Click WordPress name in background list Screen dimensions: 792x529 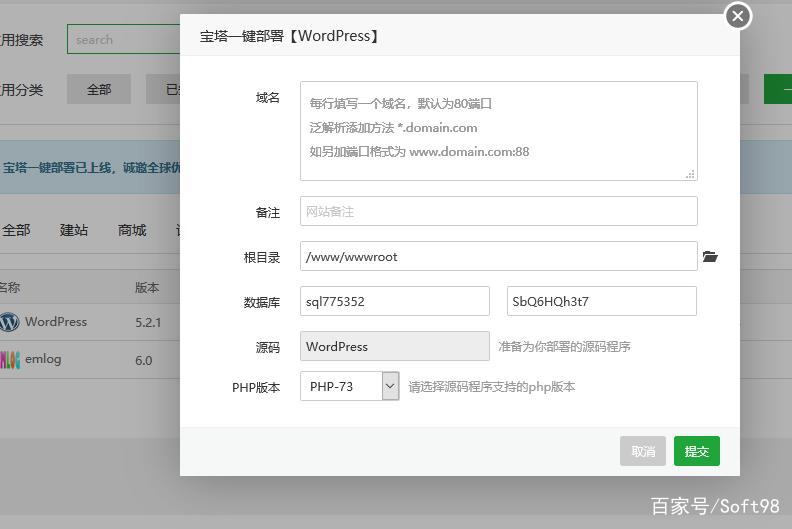pos(56,322)
